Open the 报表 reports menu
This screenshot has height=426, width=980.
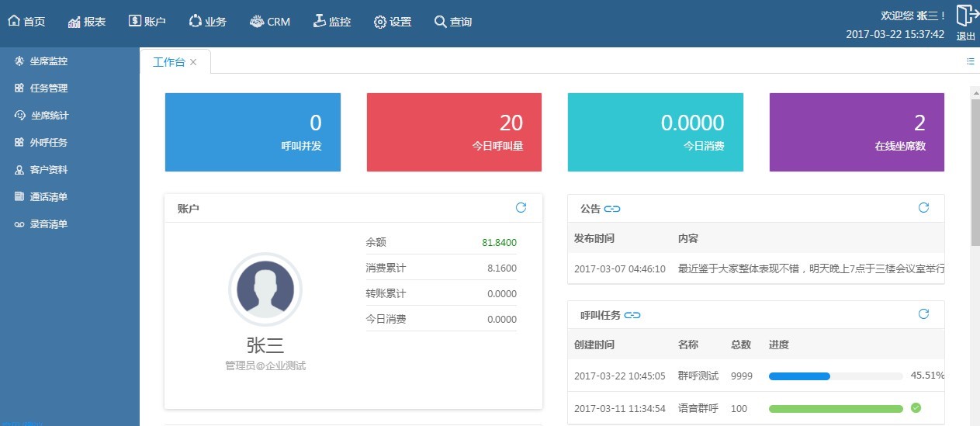[87, 22]
